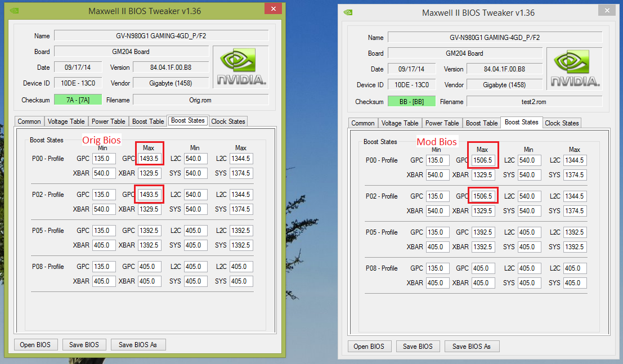623x364 pixels.
Task: Click P05 - Profile label in Orig.rom window
Action: pos(48,231)
